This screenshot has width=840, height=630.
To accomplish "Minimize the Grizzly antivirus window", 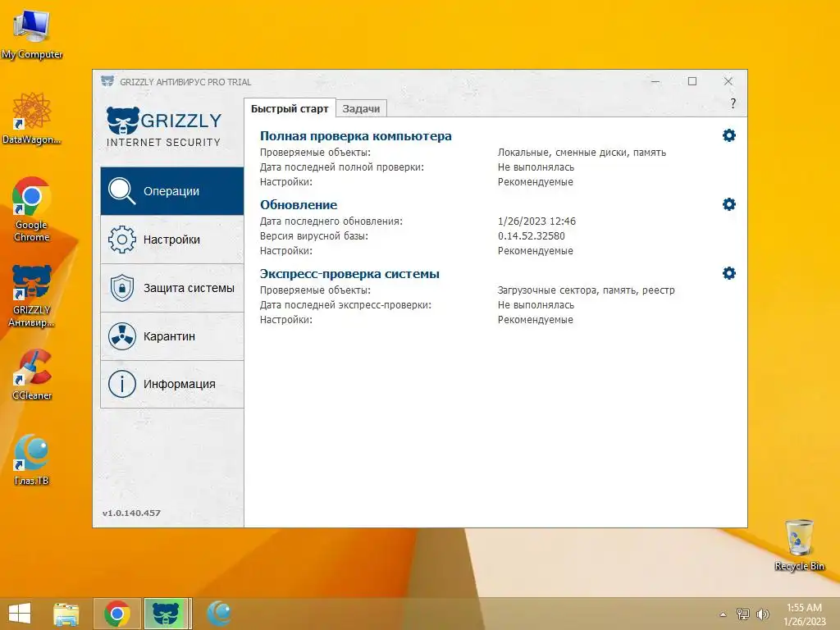I will (655, 81).
